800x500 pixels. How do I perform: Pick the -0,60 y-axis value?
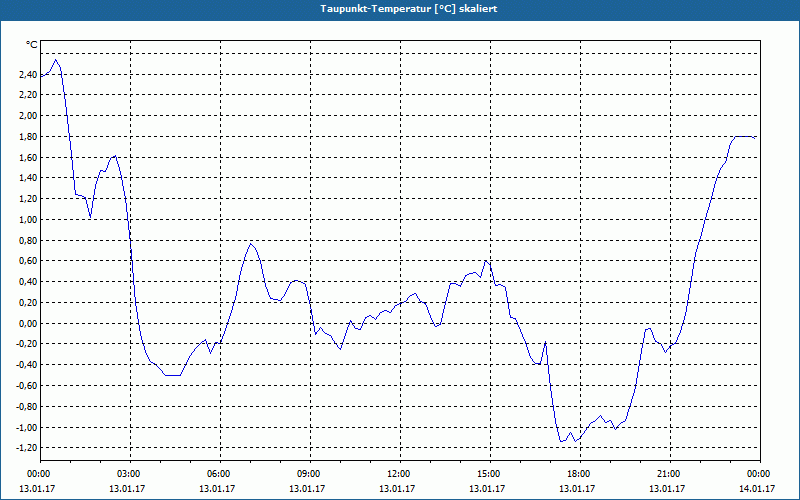click(26, 385)
